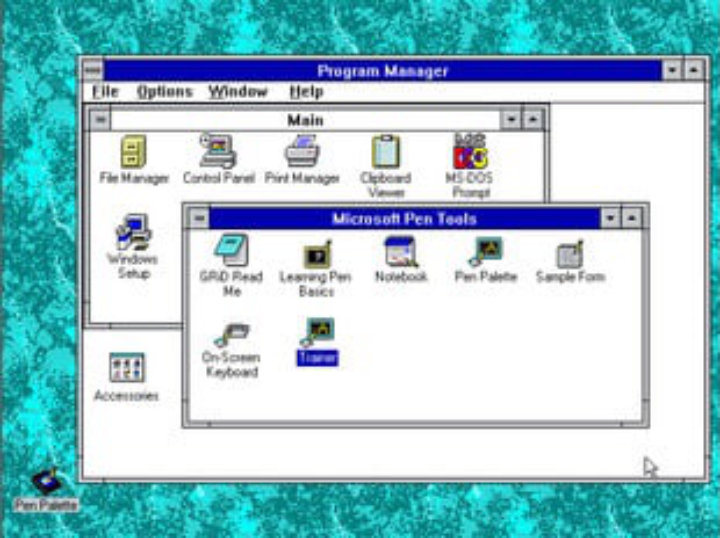Screen dimensions: 720x538
Task: Open Microsoft Pen Tools control-menu box
Action: [x=198, y=218]
